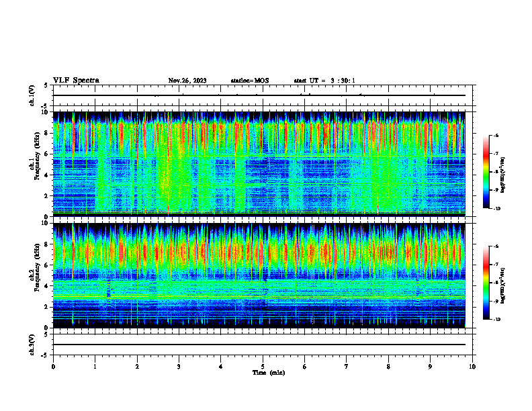
Task: Click the "8" kHz tick on ch.1 frequency axis
Action: point(47,133)
